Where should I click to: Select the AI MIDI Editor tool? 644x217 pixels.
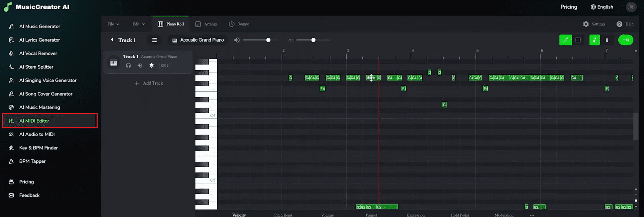click(34, 121)
